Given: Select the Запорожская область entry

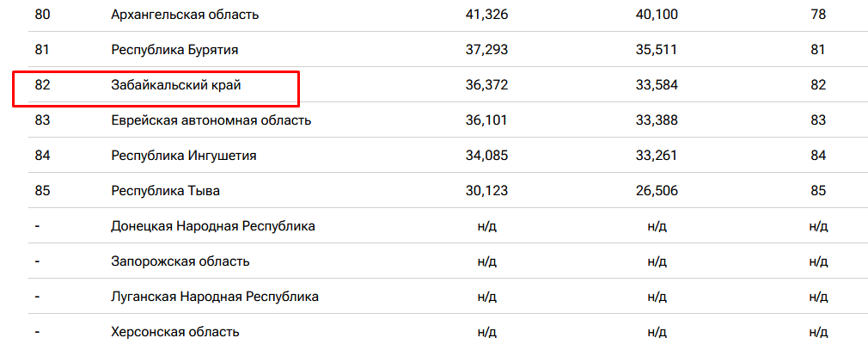Looking at the screenshot, I should (x=180, y=261).
